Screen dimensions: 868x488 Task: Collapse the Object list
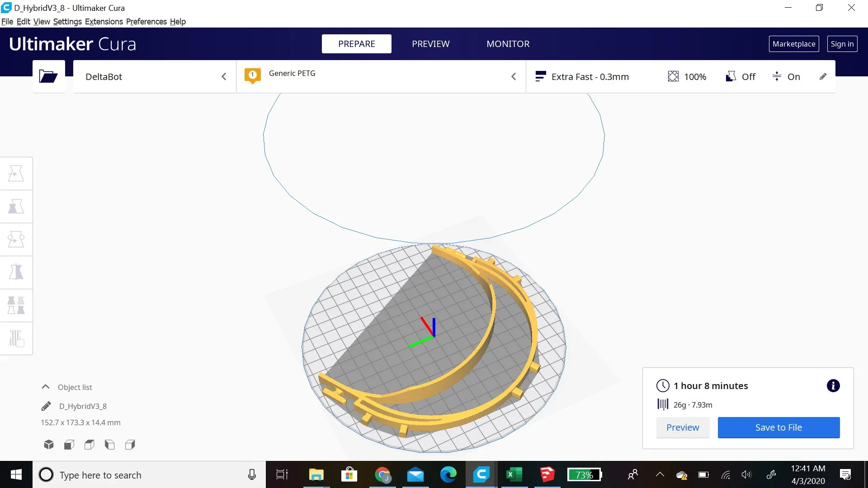[x=45, y=387]
